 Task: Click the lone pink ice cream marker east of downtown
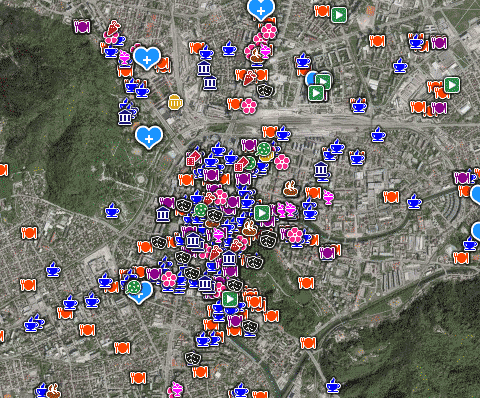coord(328,197)
